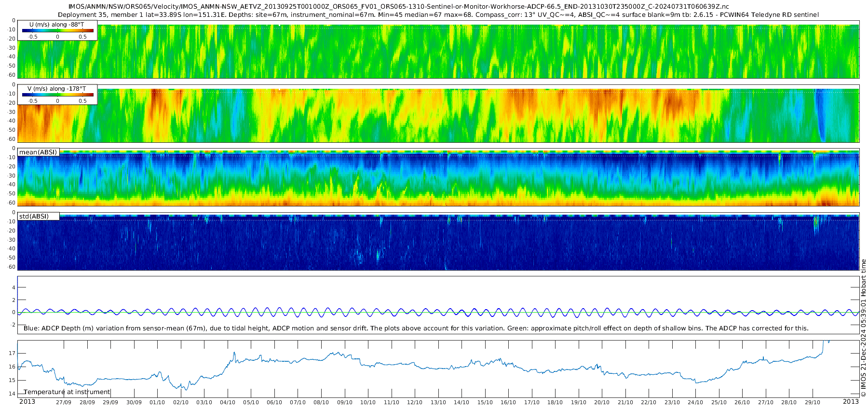868x410 pixels.
Task: Click the '17/10' date tick label
Action: coord(532,402)
